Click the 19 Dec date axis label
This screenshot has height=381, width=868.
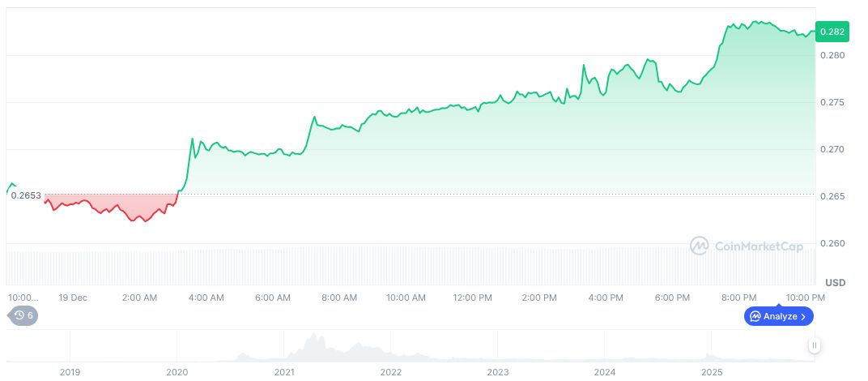73,298
